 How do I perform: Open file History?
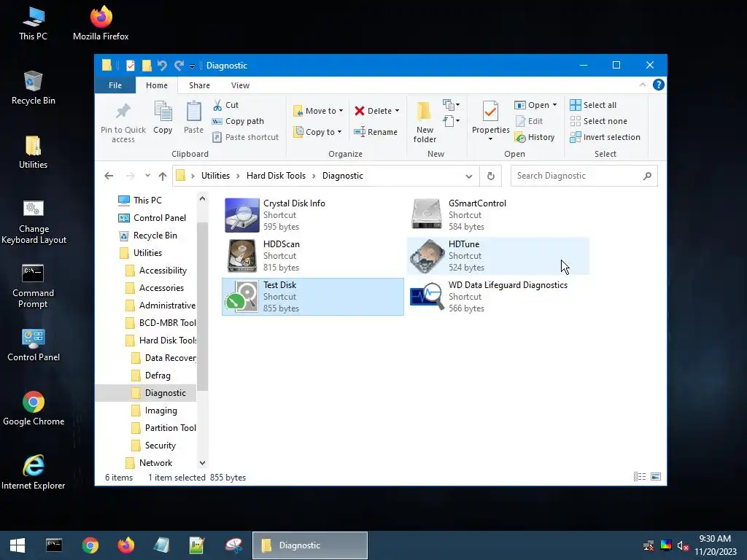coord(535,137)
